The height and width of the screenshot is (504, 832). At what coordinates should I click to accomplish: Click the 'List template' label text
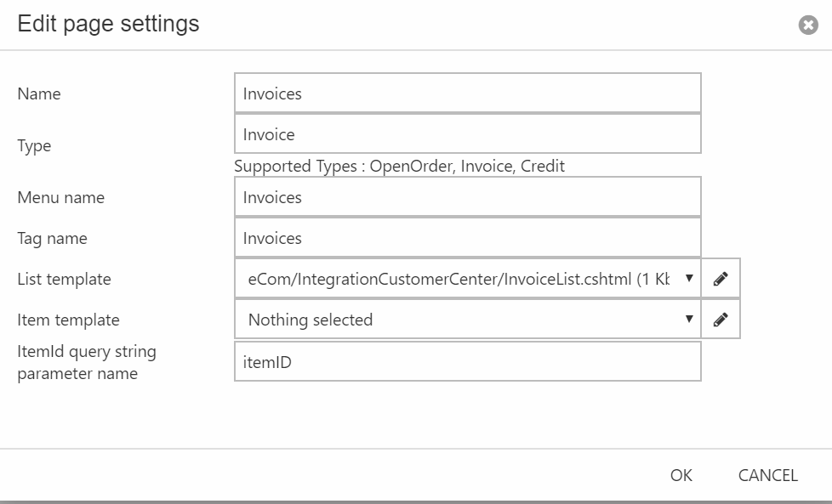(x=64, y=280)
